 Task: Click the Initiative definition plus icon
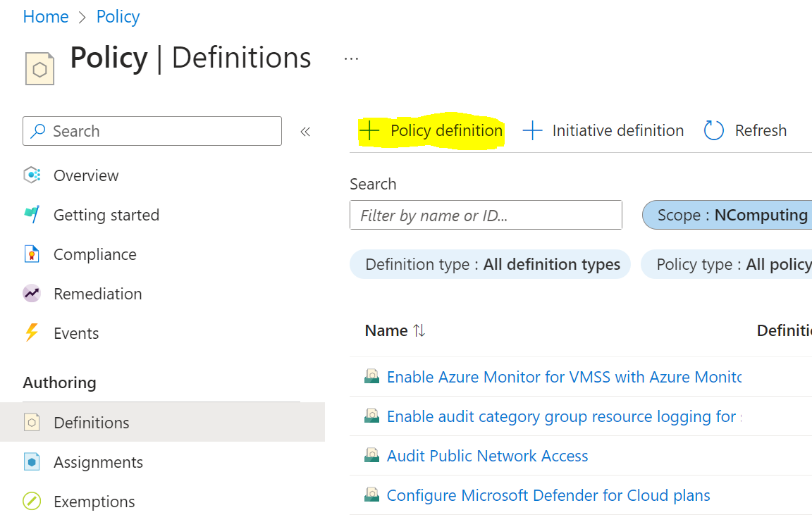(x=532, y=130)
